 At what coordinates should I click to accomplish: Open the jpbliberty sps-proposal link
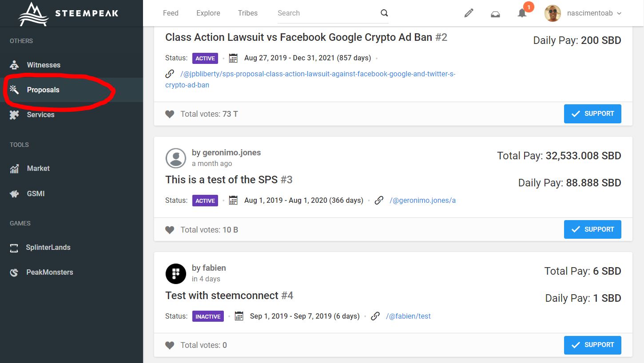coord(310,79)
